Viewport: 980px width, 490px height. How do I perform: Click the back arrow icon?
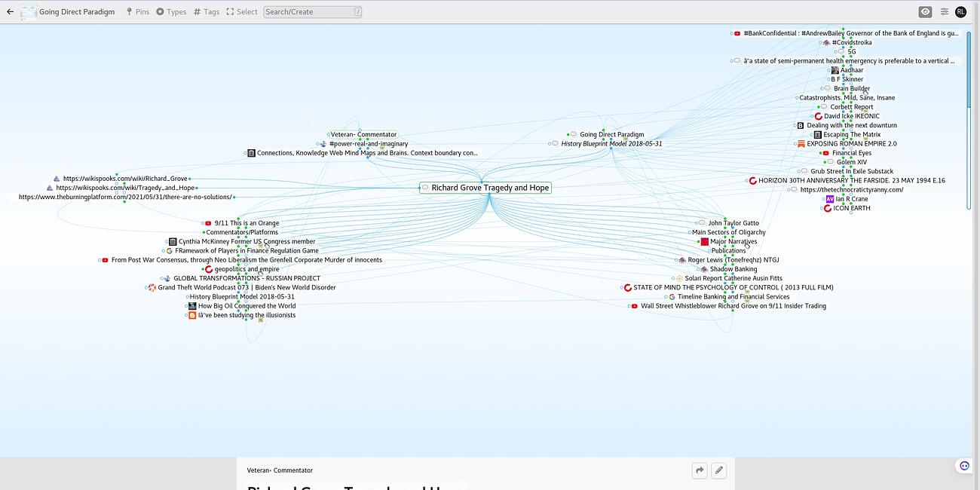(x=10, y=12)
